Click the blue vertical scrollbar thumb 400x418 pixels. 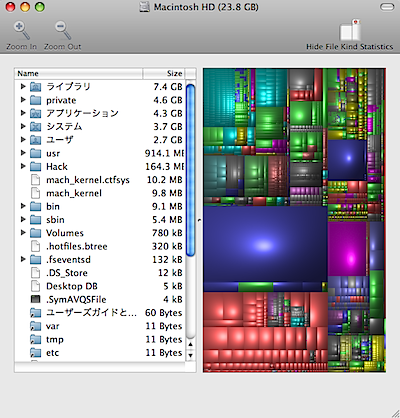(x=190, y=170)
